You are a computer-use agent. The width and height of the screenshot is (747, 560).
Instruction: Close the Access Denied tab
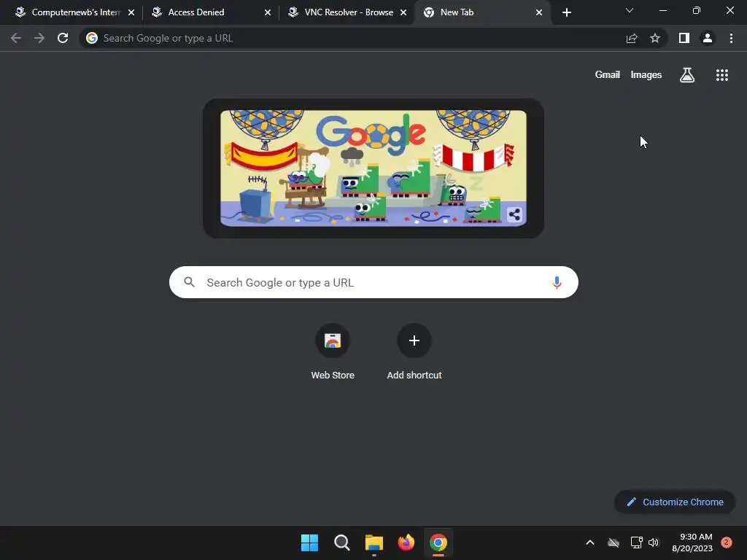tap(268, 12)
